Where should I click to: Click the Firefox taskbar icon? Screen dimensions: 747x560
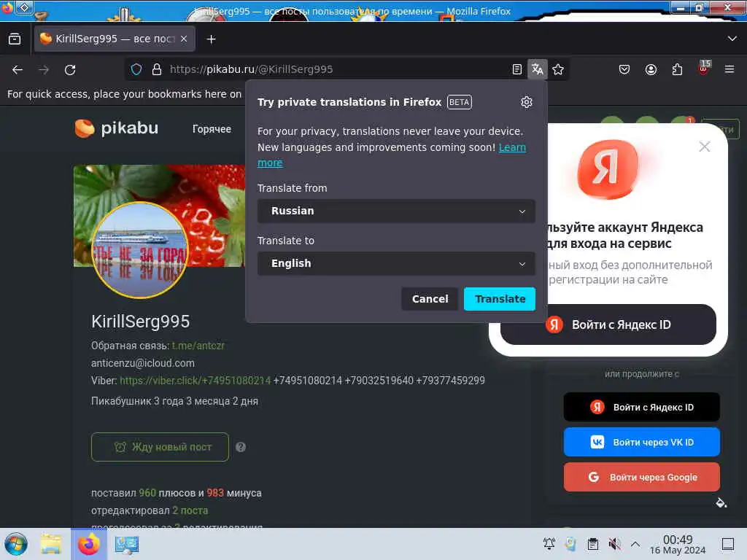88,544
